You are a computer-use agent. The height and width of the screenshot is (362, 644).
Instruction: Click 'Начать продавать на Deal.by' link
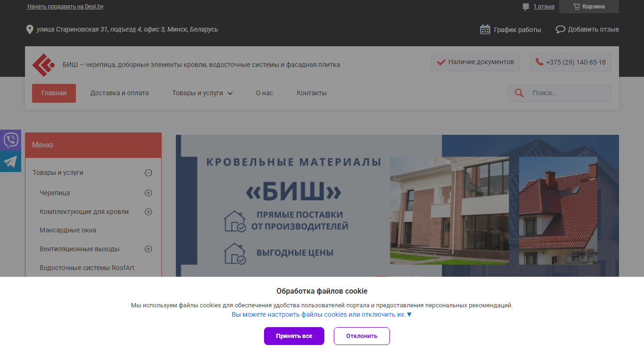66,7
